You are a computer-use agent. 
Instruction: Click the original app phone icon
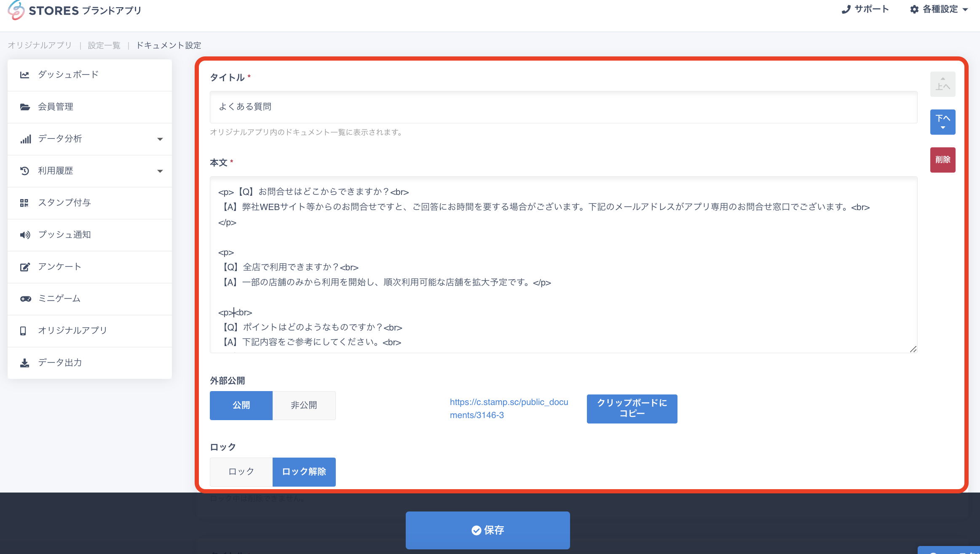point(23,331)
